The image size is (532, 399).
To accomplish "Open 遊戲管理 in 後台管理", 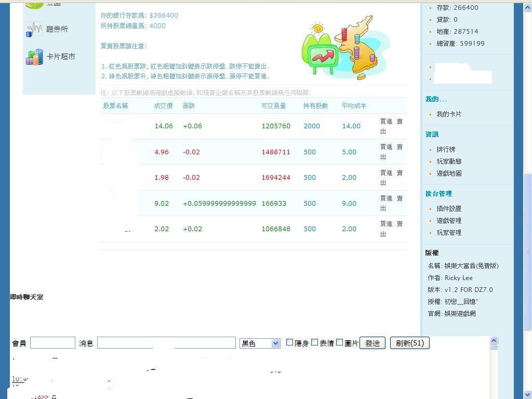I will (449, 221).
